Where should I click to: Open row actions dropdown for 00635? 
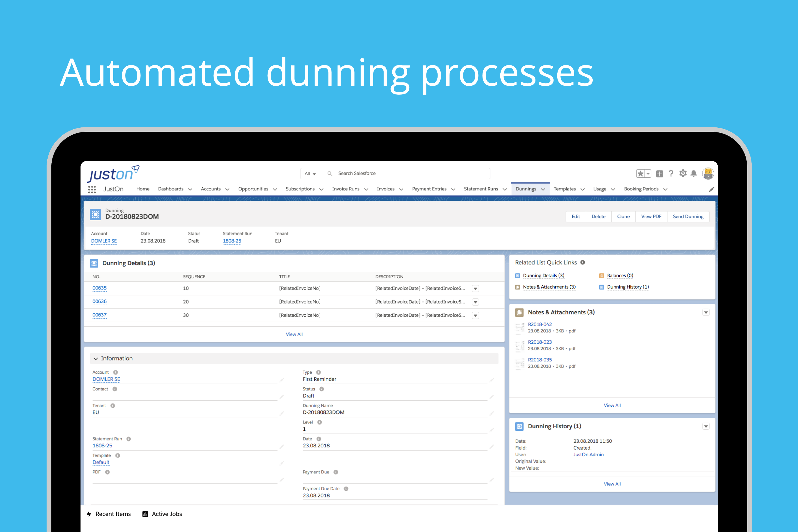475,288
